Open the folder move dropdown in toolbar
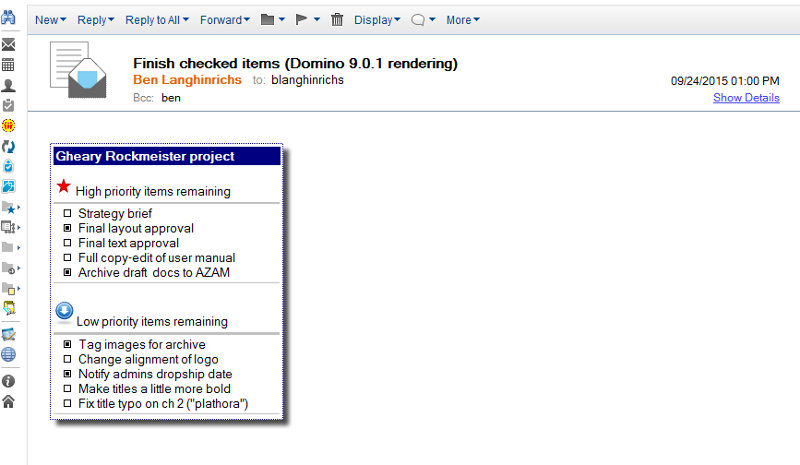Screen dimensions: 800x465 click(x=272, y=20)
